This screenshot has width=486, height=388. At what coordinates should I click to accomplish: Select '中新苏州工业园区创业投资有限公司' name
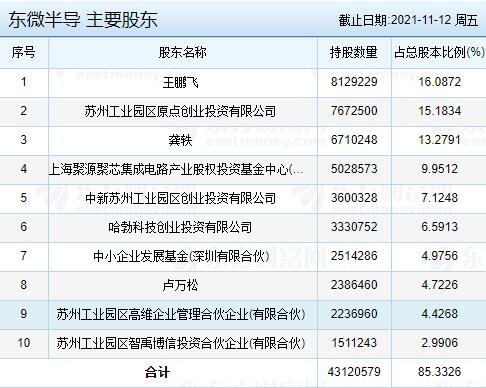click(180, 198)
